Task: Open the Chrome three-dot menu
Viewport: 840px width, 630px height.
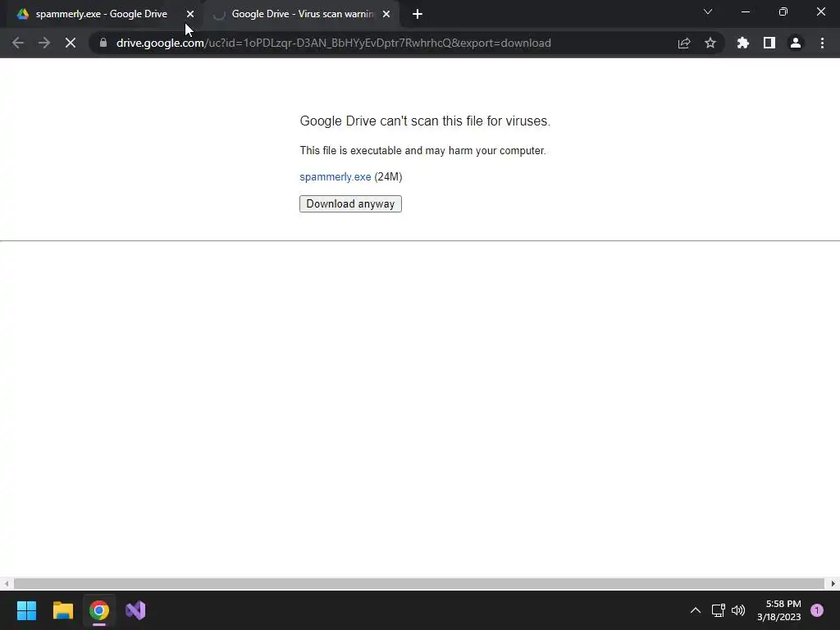Action: [x=822, y=43]
